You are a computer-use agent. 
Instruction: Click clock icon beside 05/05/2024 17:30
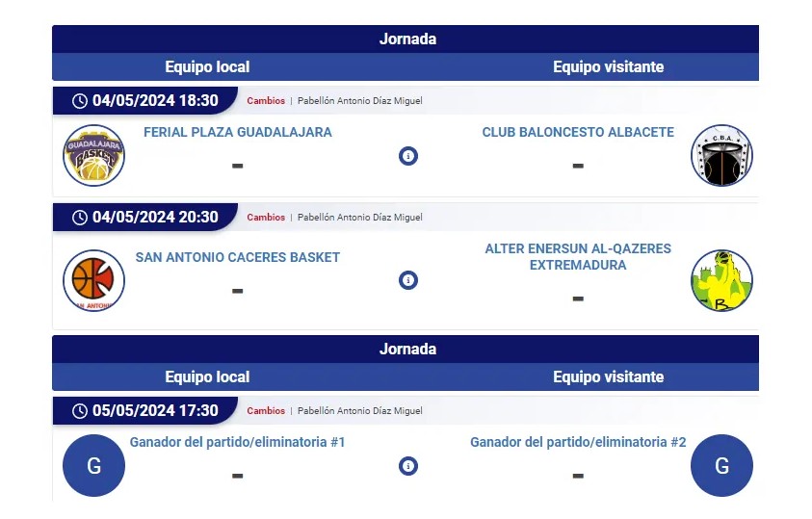[79, 411]
